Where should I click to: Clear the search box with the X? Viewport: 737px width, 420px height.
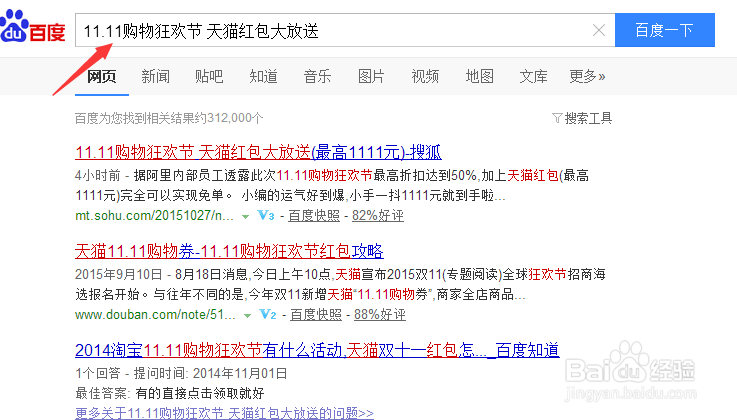(x=598, y=31)
